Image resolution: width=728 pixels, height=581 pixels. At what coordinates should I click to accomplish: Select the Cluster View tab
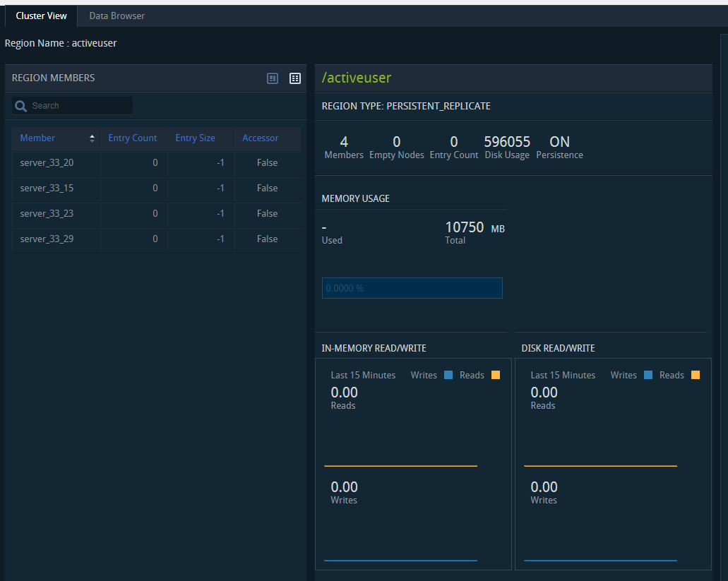(x=41, y=16)
